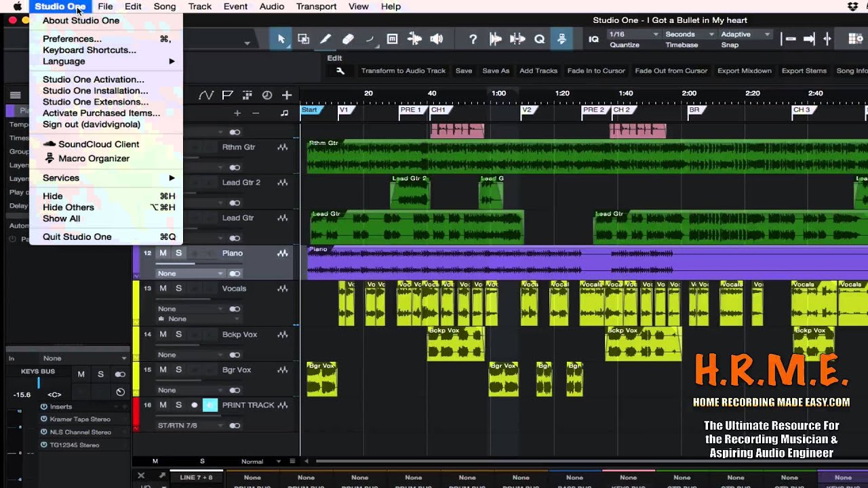This screenshot has width=868, height=488.
Task: Choose Quit Studio One
Action: [106, 237]
